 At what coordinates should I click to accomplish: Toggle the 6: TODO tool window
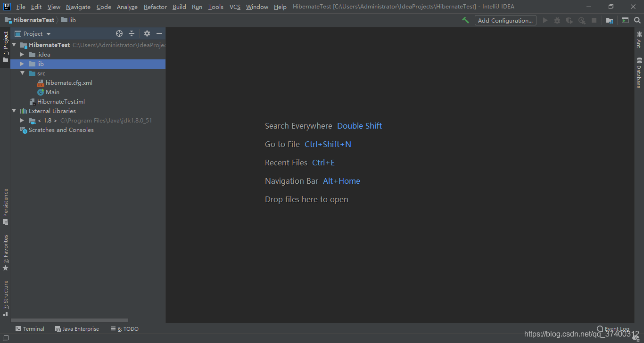[124, 329]
